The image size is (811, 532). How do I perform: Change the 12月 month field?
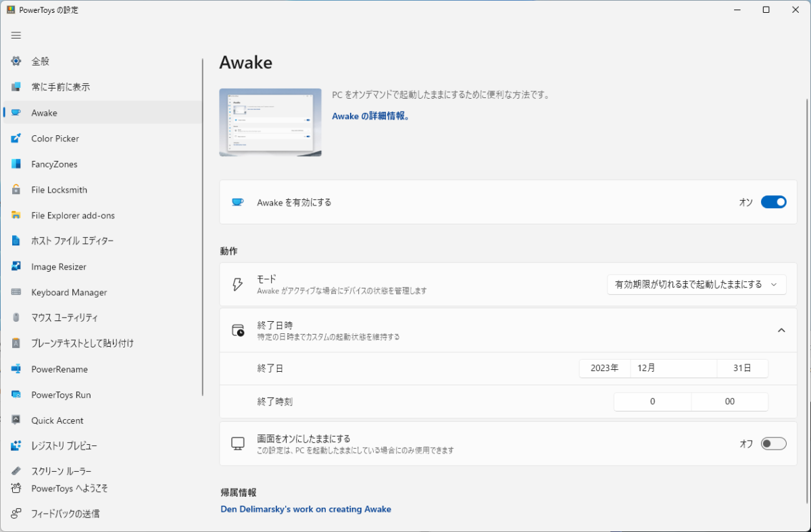tap(674, 368)
